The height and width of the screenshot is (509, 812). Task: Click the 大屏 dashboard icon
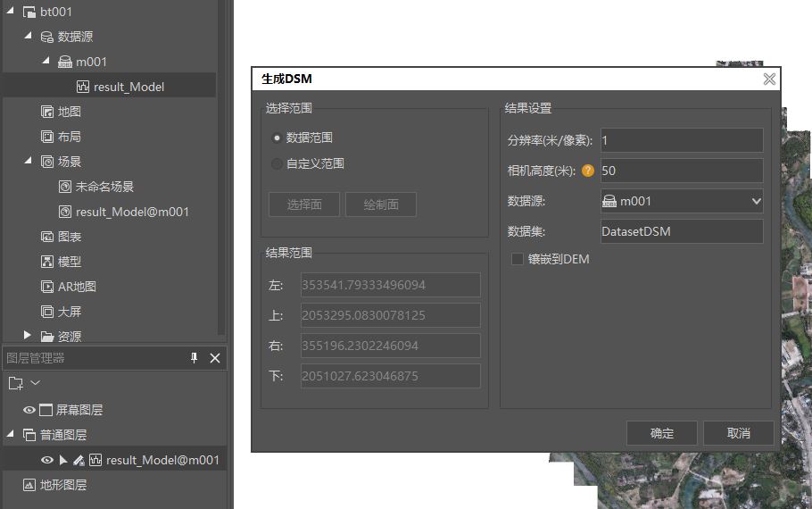click(47, 312)
